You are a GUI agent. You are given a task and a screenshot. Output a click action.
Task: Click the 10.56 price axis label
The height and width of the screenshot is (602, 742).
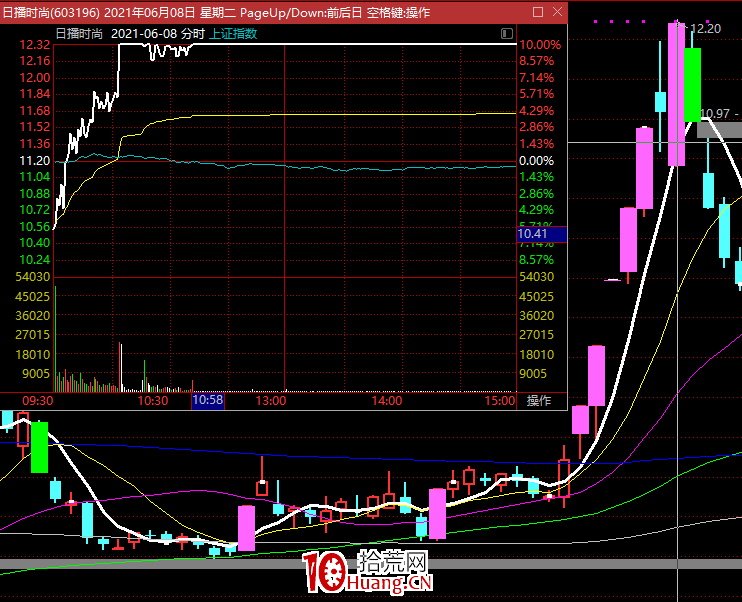[x=35, y=227]
